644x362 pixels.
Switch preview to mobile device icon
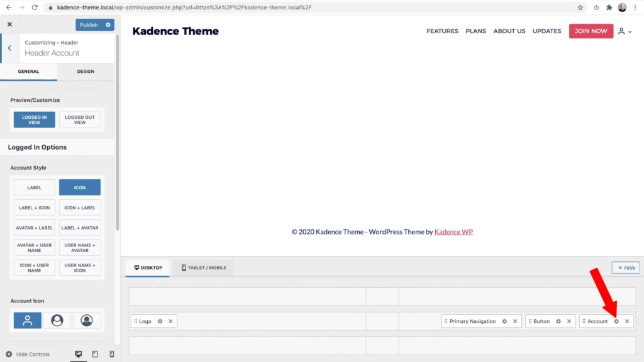[112, 354]
